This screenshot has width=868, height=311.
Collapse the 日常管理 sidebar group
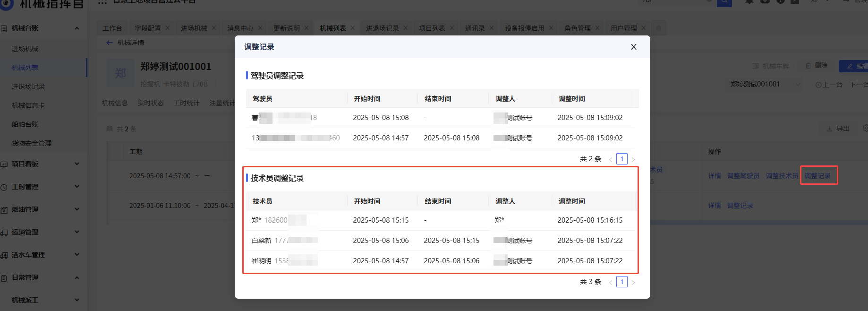(77, 277)
